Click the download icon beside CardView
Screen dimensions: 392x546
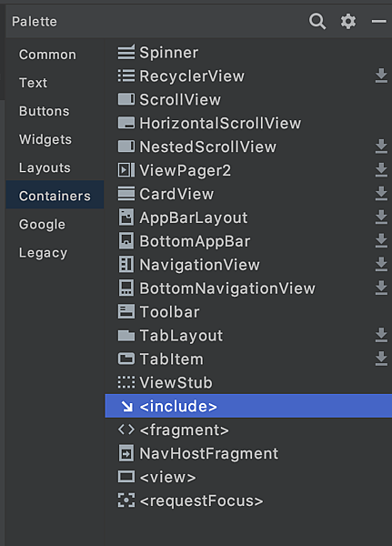[381, 194]
